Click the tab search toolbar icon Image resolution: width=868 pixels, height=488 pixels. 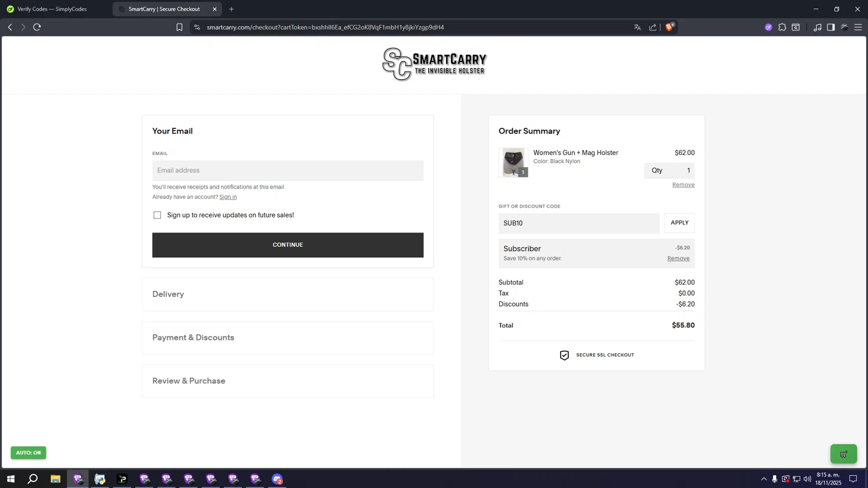pyautogui.click(x=796, y=27)
